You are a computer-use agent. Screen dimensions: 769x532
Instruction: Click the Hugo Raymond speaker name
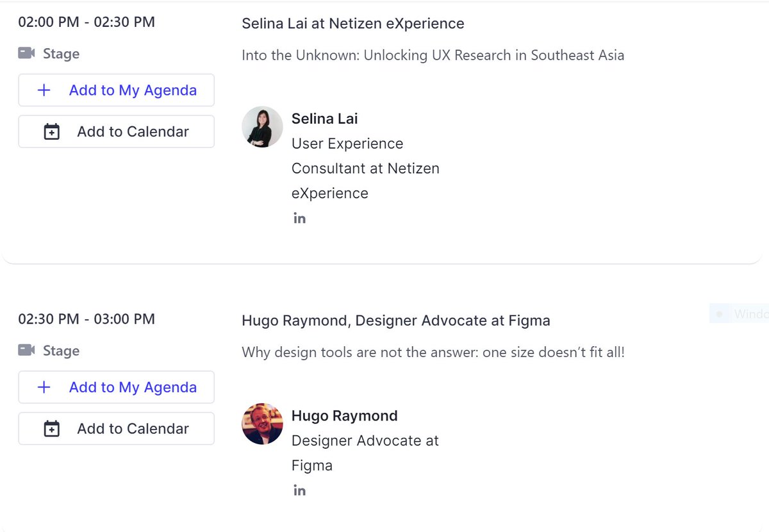pyautogui.click(x=344, y=416)
